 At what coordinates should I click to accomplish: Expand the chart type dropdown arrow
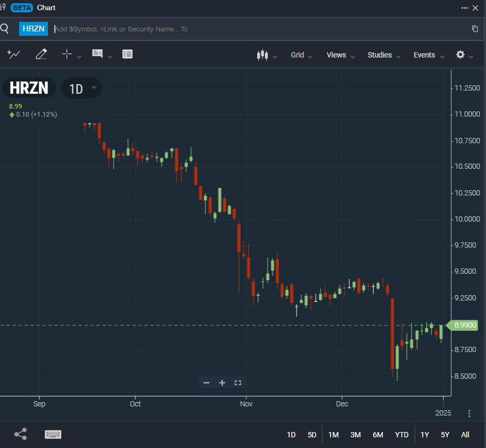coord(275,57)
